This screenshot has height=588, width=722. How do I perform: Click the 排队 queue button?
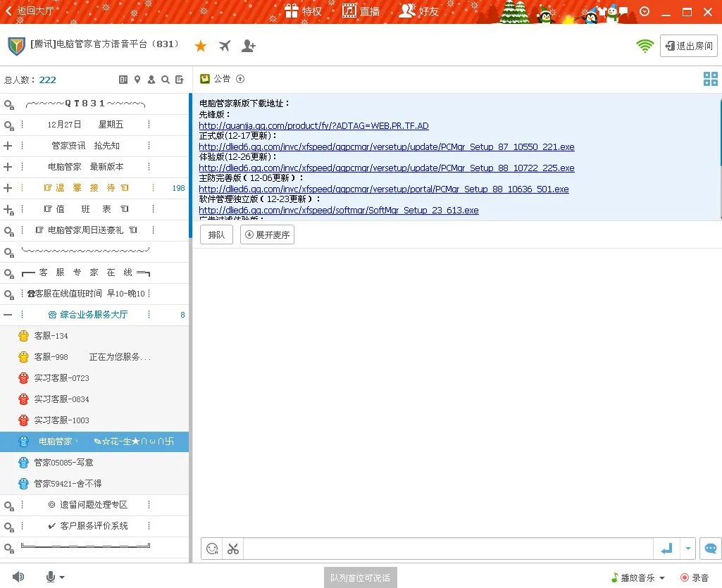click(x=216, y=235)
